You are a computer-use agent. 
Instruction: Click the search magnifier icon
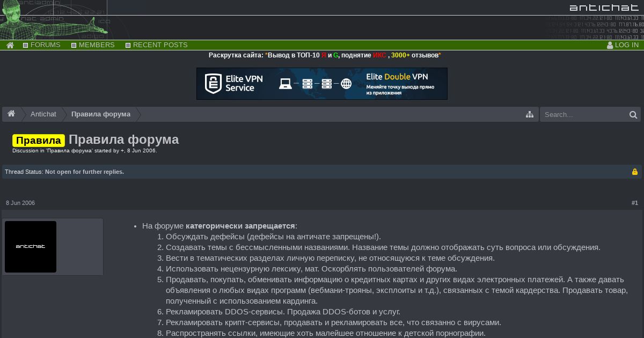point(633,114)
